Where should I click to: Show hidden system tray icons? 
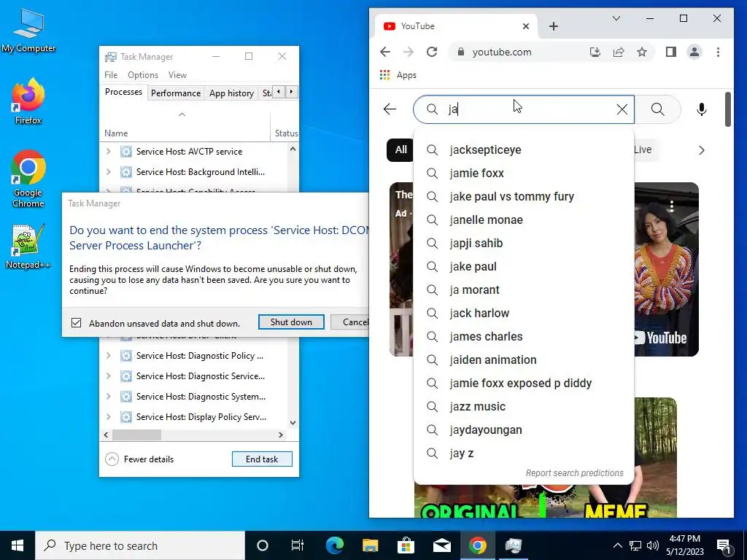pyautogui.click(x=617, y=545)
